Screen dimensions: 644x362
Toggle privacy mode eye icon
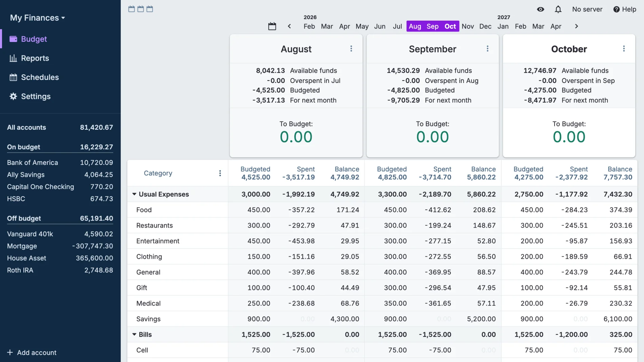(x=541, y=9)
